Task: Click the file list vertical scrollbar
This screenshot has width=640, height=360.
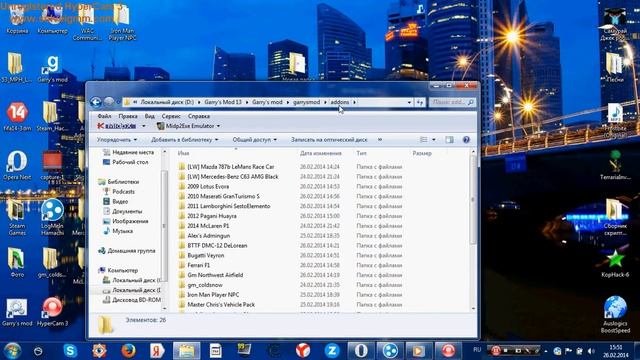Action: click(473, 200)
